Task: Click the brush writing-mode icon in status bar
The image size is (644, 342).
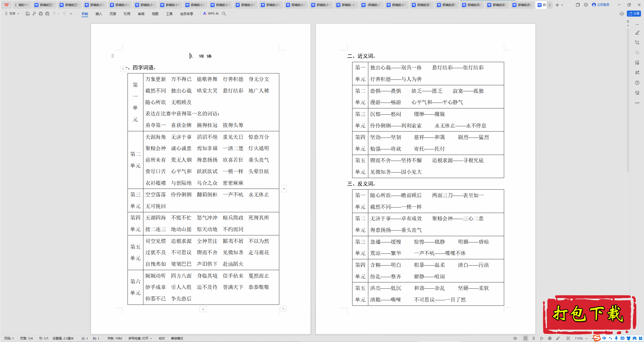Action: click(558, 338)
